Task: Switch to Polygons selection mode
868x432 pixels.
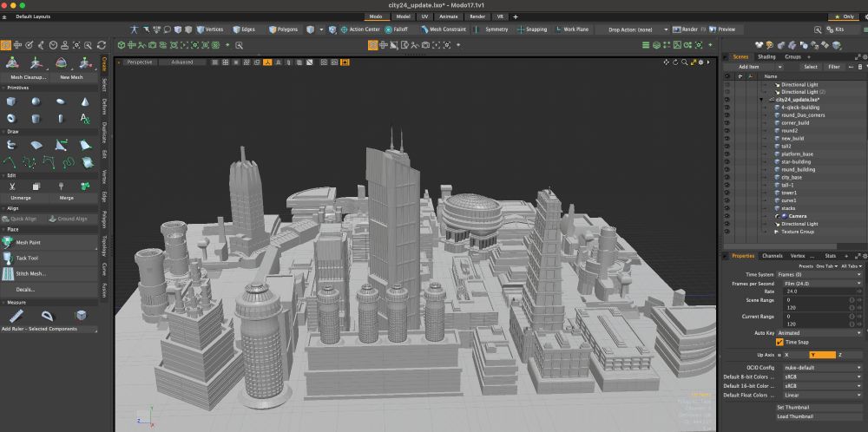Action: click(283, 29)
